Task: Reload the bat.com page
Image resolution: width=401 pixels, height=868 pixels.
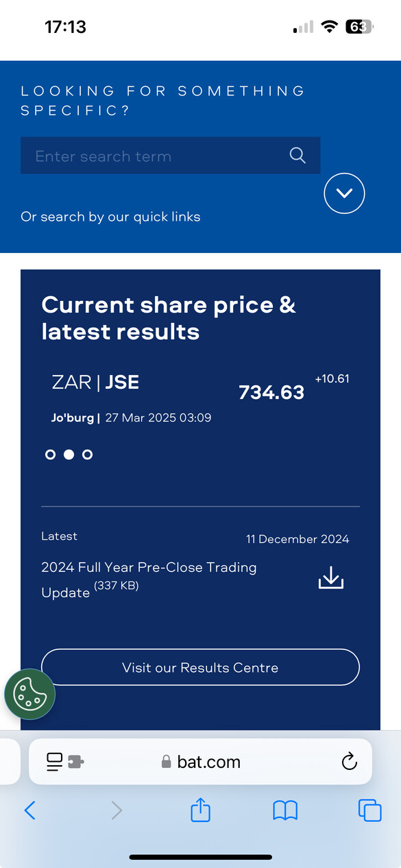Action: 350,762
